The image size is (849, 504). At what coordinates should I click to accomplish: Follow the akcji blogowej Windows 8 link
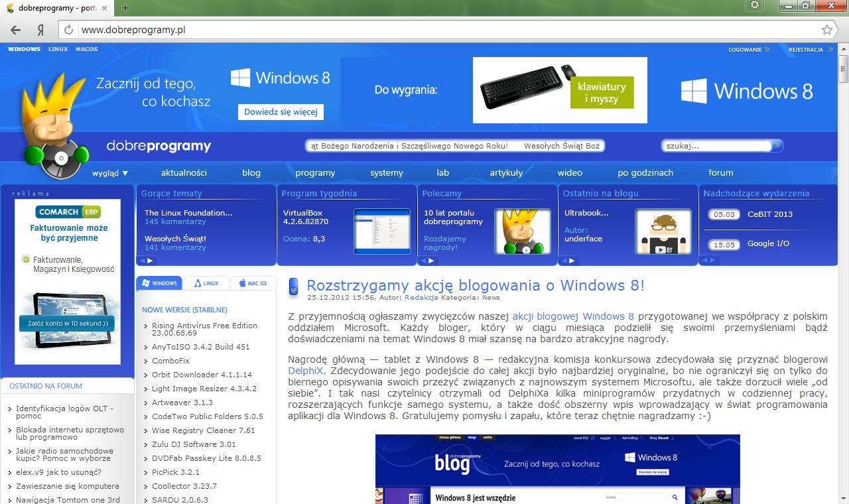573,316
